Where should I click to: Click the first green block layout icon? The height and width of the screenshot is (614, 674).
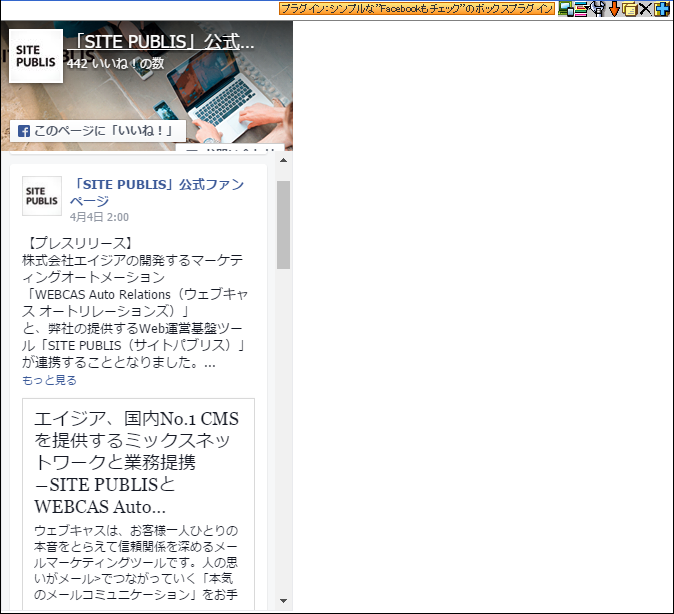pyautogui.click(x=566, y=9)
